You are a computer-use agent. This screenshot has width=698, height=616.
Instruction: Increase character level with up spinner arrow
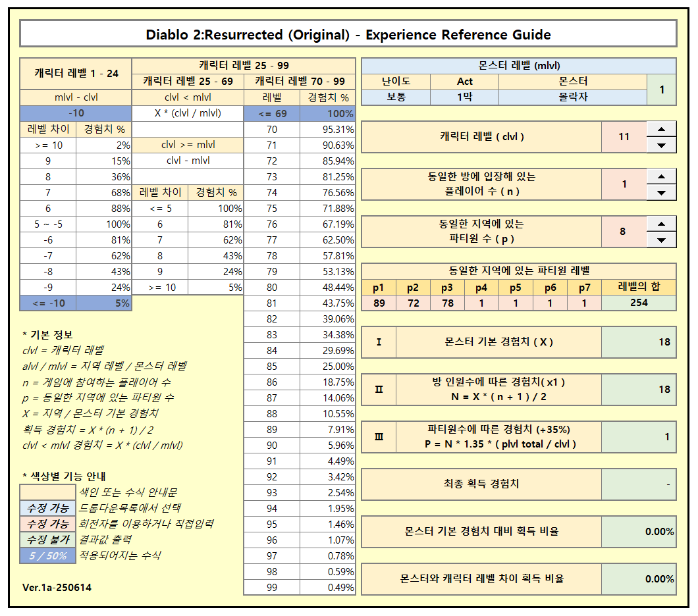pos(661,129)
